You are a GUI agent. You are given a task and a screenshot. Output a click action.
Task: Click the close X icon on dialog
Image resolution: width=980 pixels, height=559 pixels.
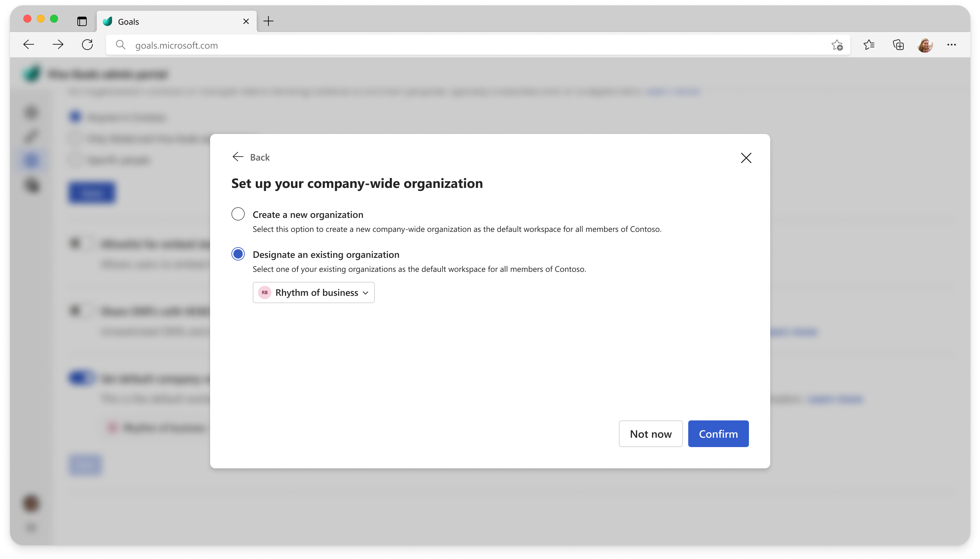[746, 158]
